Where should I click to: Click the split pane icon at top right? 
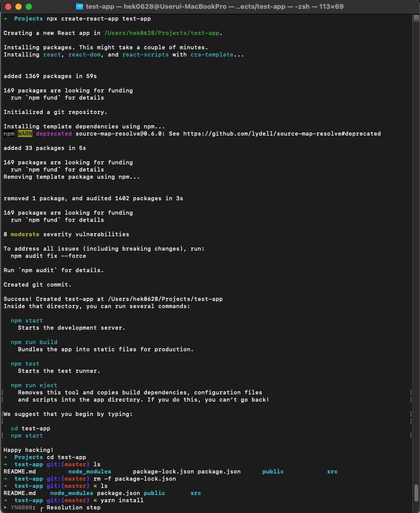416,17
